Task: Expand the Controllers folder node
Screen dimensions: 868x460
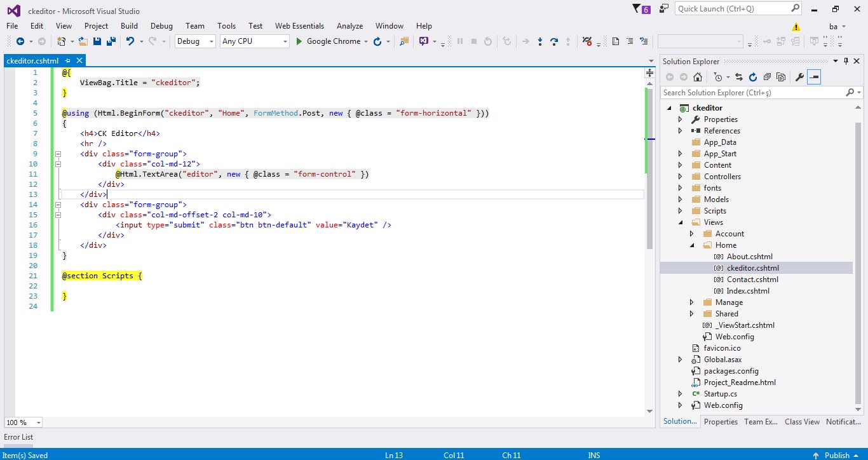Action: pyautogui.click(x=680, y=177)
